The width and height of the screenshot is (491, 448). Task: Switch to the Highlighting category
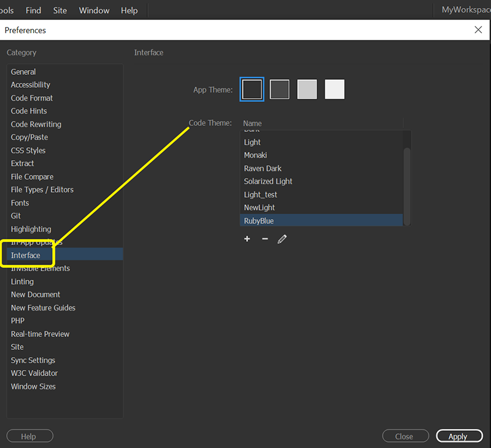31,229
